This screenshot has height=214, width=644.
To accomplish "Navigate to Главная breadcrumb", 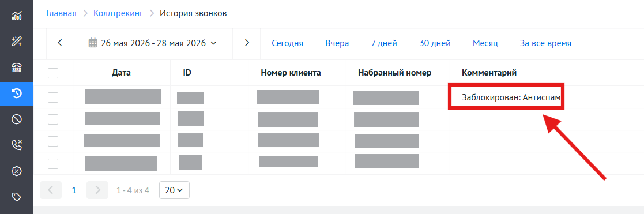I will point(61,13).
